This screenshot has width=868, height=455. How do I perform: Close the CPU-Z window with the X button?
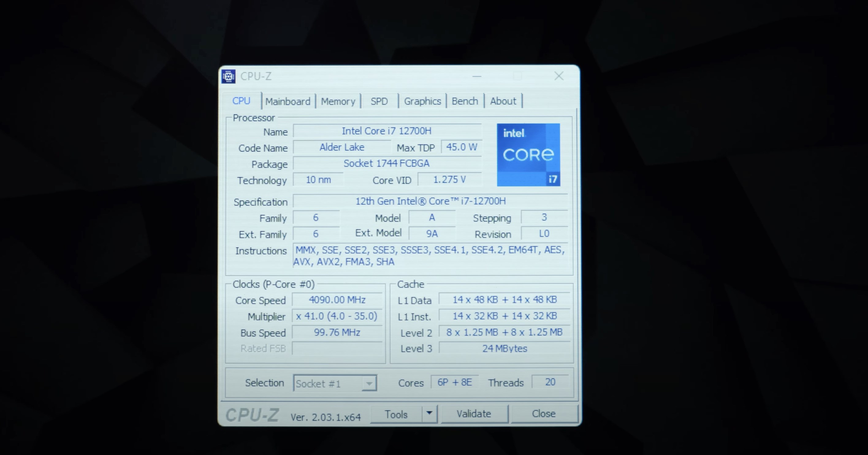pos(559,76)
